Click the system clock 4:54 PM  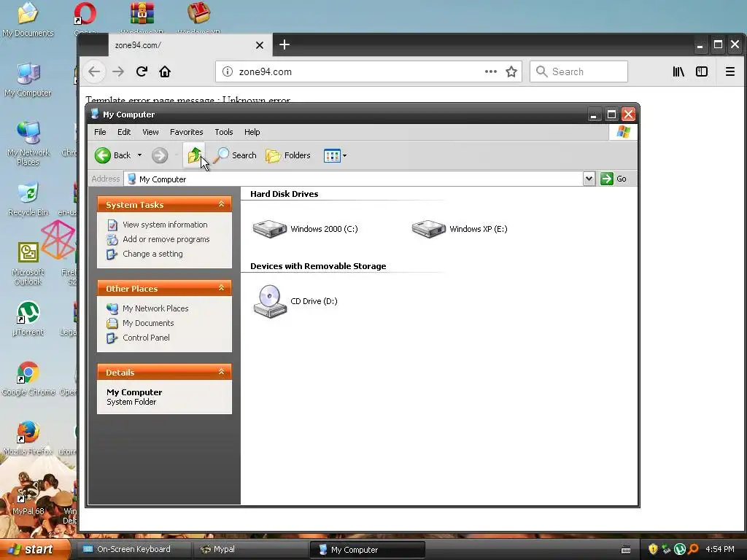pos(719,550)
